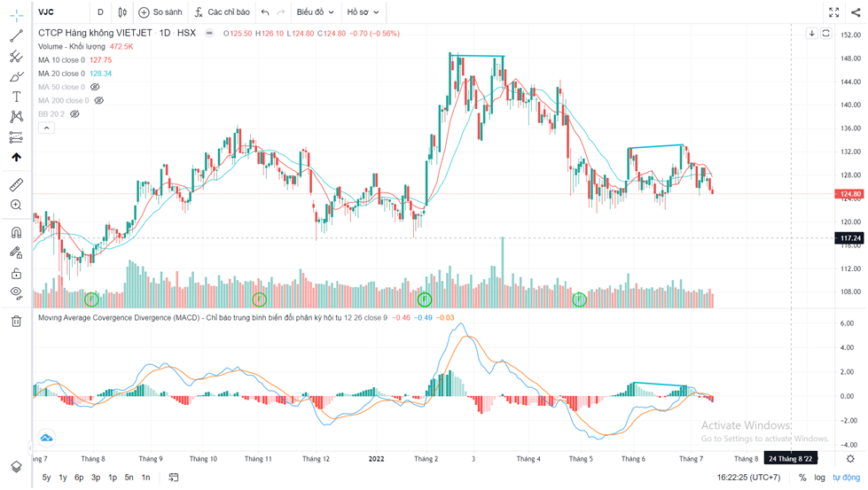Viewport: 868px width, 490px height.
Task: Open Các chỉ báo indicators button
Action: [x=223, y=12]
